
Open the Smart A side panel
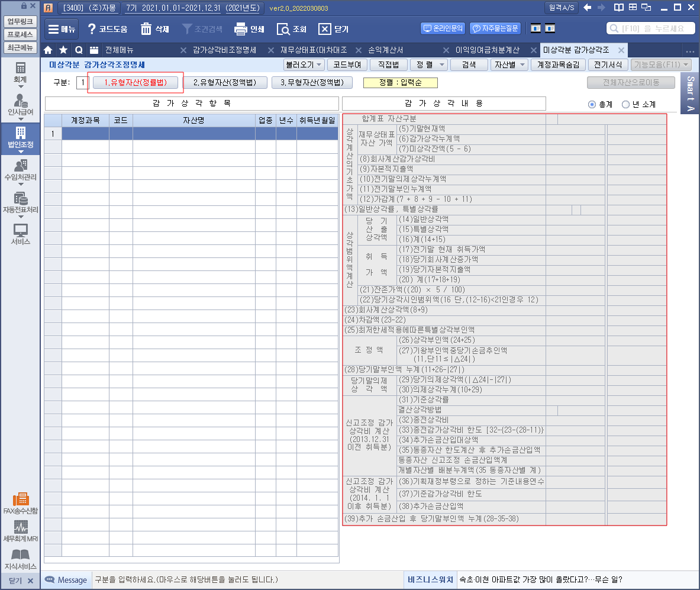coord(690,94)
